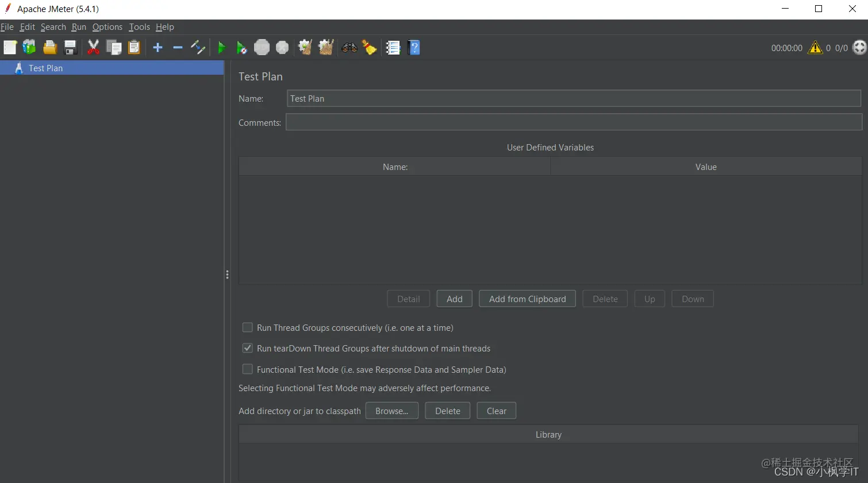Uncheck Run tearDown Thread Groups checkbox
Viewport: 868px width, 483px height.
(x=248, y=348)
